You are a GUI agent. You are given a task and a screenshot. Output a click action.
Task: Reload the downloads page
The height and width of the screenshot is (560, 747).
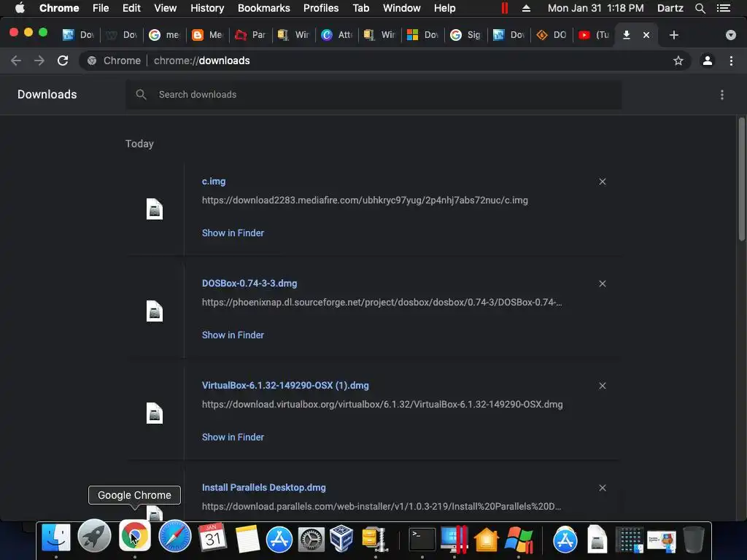pos(63,61)
